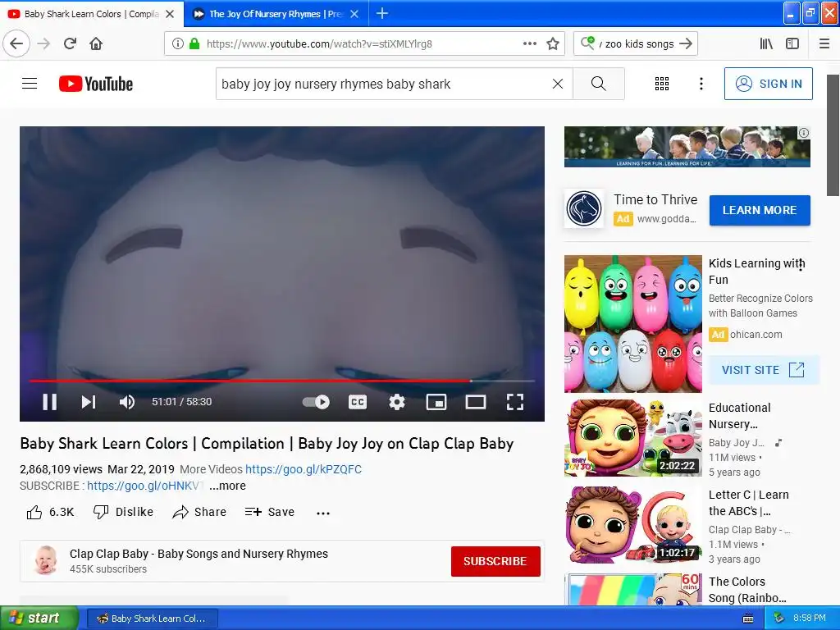Enter full screen mode
The image size is (840, 630).
pyautogui.click(x=515, y=402)
